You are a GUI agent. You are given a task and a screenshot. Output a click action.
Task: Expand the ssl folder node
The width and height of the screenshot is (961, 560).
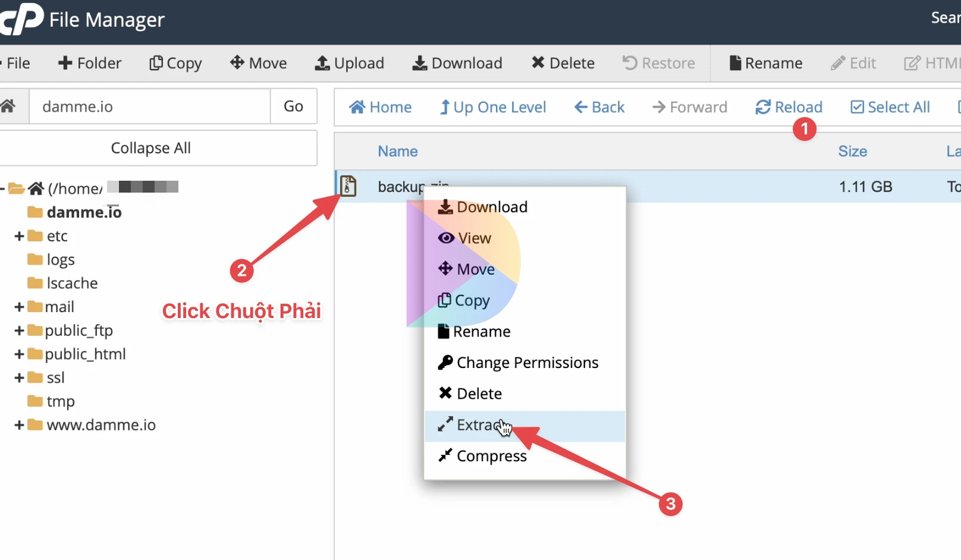[19, 377]
